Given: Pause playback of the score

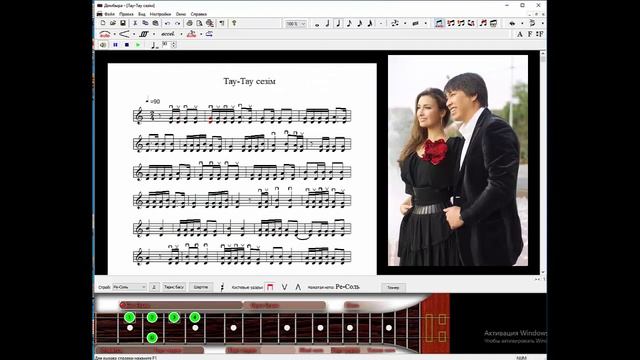Looking at the screenshot, I should pos(116,45).
